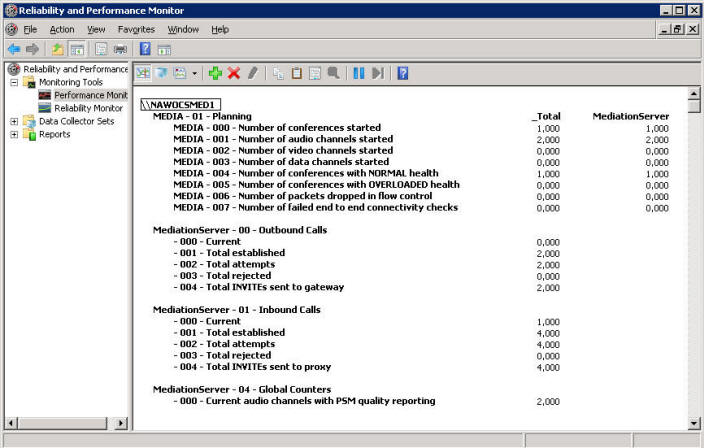Click the Zoom magnifier icon
This screenshot has height=448, width=704.
pos(333,73)
